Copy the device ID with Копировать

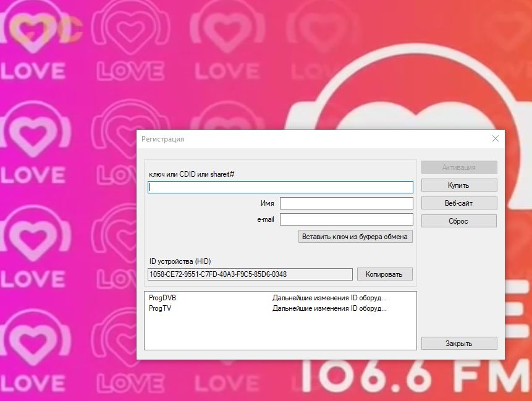[384, 274]
